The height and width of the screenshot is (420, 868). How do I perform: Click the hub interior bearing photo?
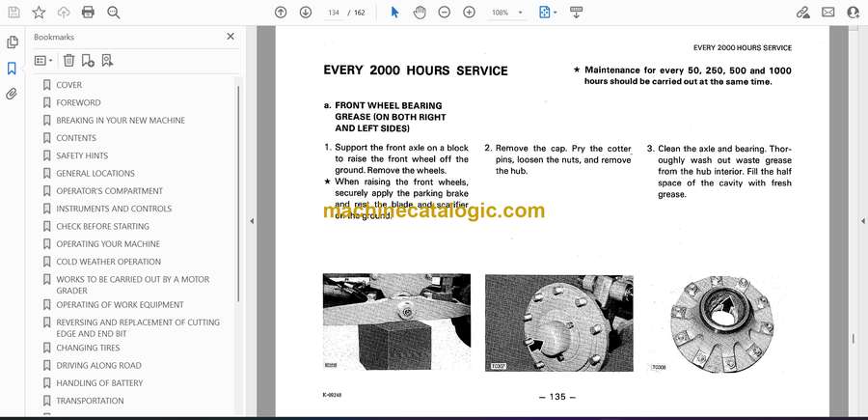[x=721, y=324]
